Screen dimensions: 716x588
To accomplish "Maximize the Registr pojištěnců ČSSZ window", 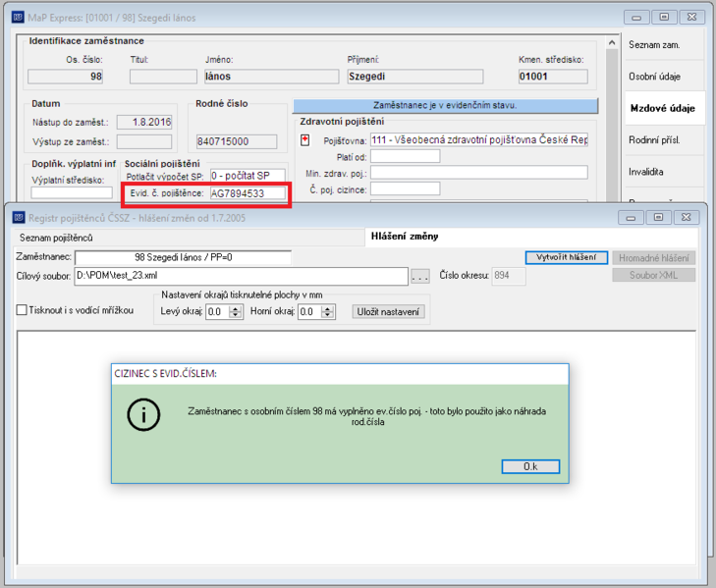I will pos(658,217).
